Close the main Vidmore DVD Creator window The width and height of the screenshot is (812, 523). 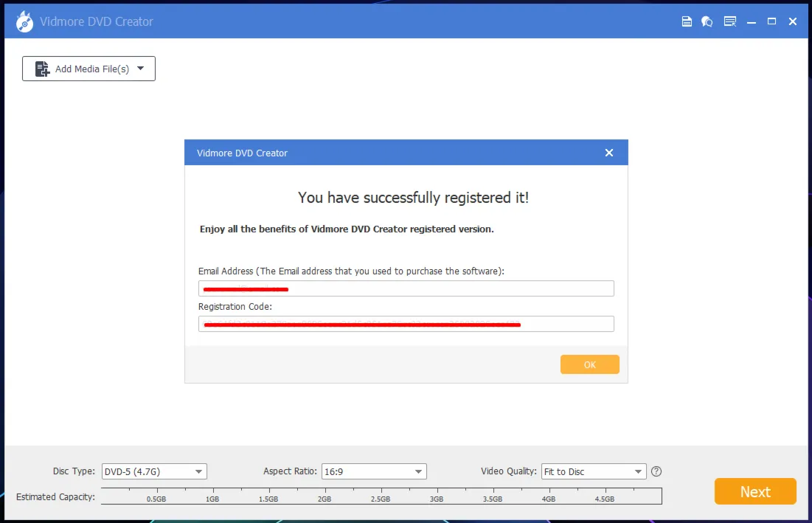[793, 21]
